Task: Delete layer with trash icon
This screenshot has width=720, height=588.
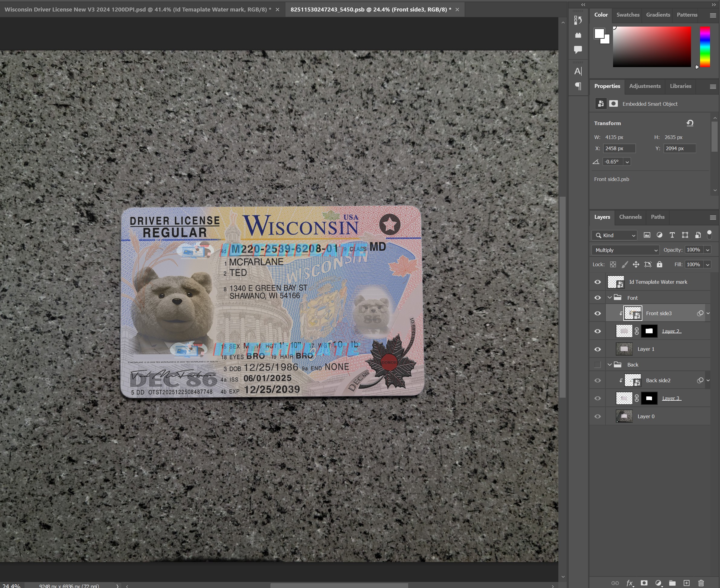Action: (x=701, y=583)
